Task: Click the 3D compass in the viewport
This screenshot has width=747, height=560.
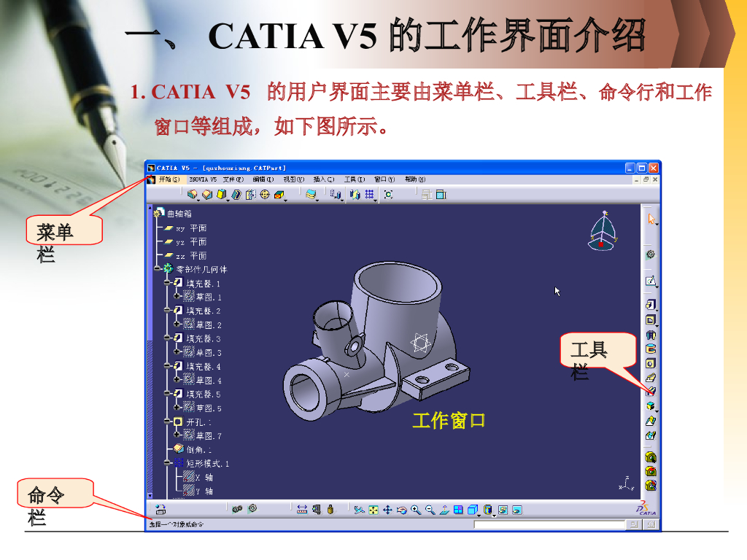Action: coord(602,231)
